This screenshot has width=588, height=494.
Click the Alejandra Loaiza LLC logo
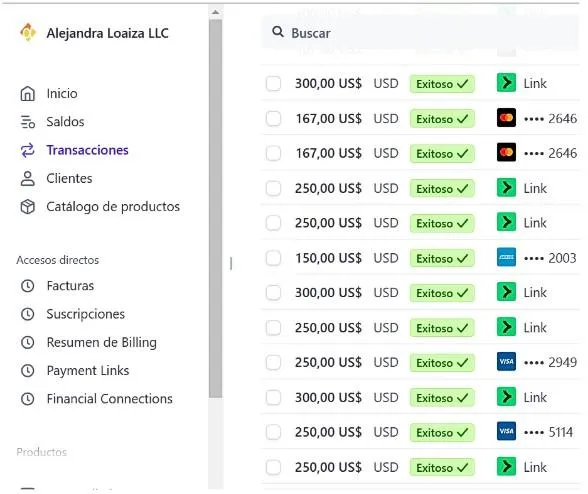coord(28,33)
